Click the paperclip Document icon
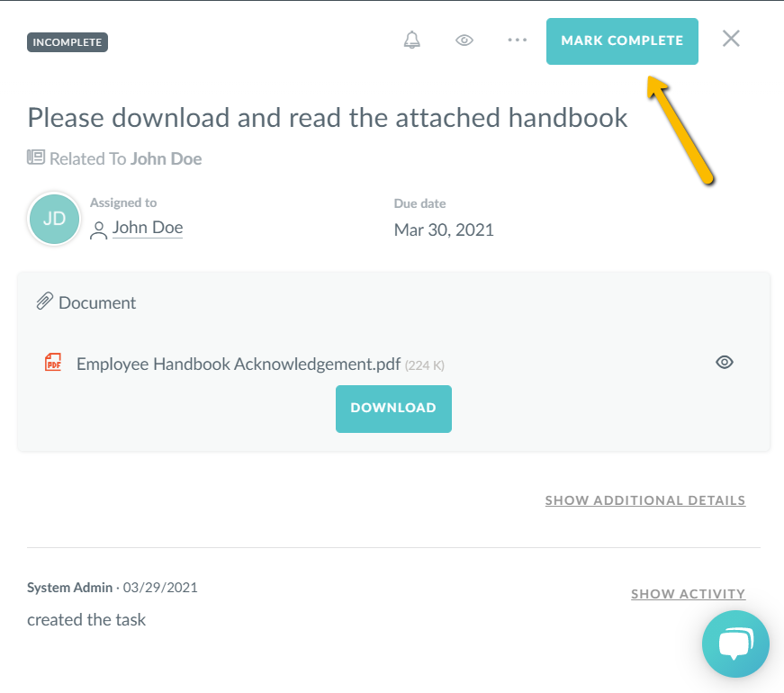Image resolution: width=784 pixels, height=693 pixels. [44, 301]
